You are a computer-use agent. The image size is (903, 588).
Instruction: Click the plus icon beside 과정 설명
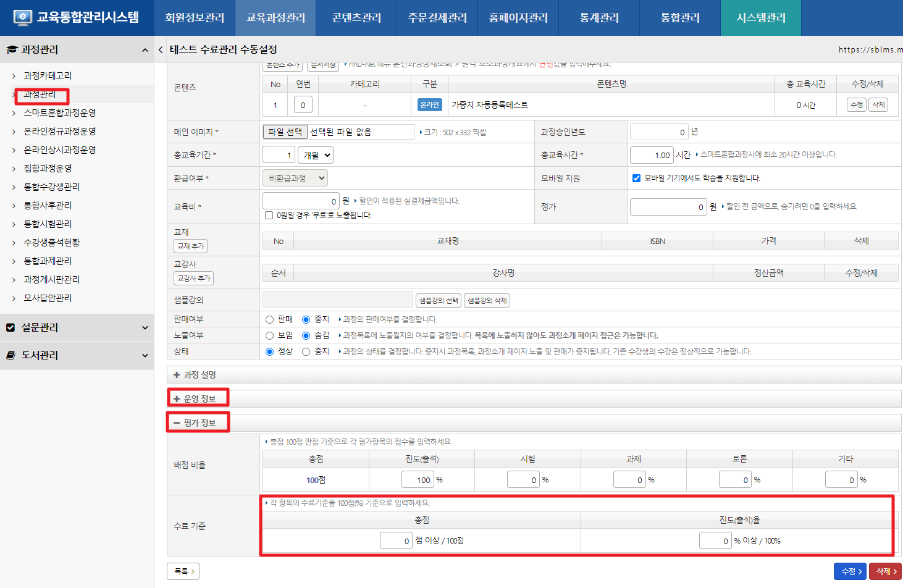(x=177, y=375)
